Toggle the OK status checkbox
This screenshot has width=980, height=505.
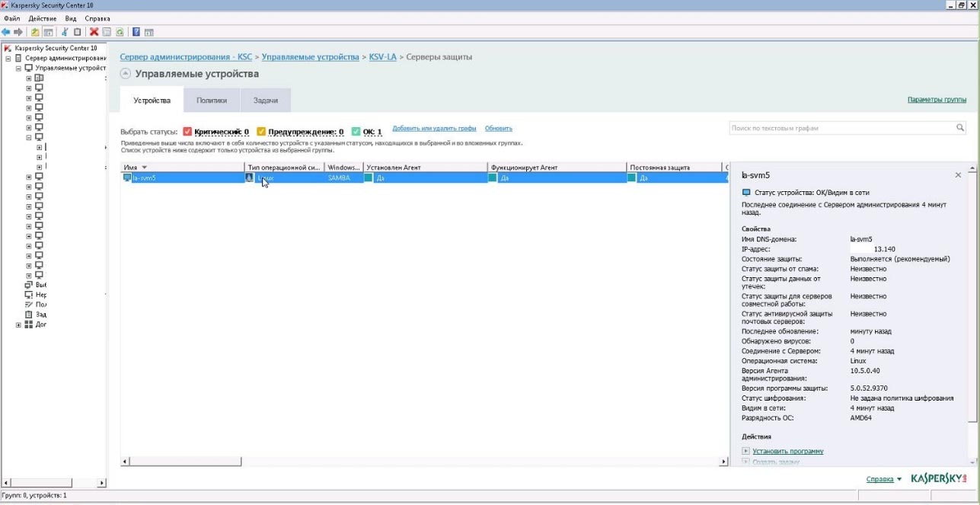356,132
